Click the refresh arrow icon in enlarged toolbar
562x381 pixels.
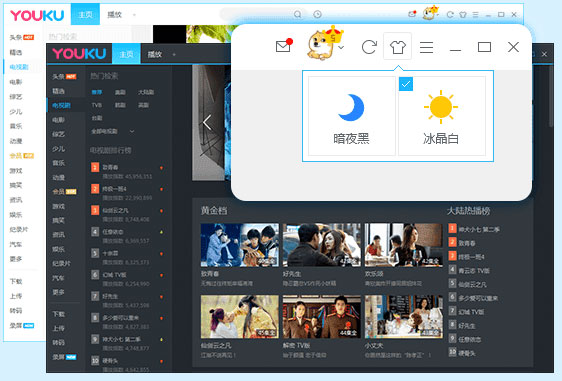point(369,47)
